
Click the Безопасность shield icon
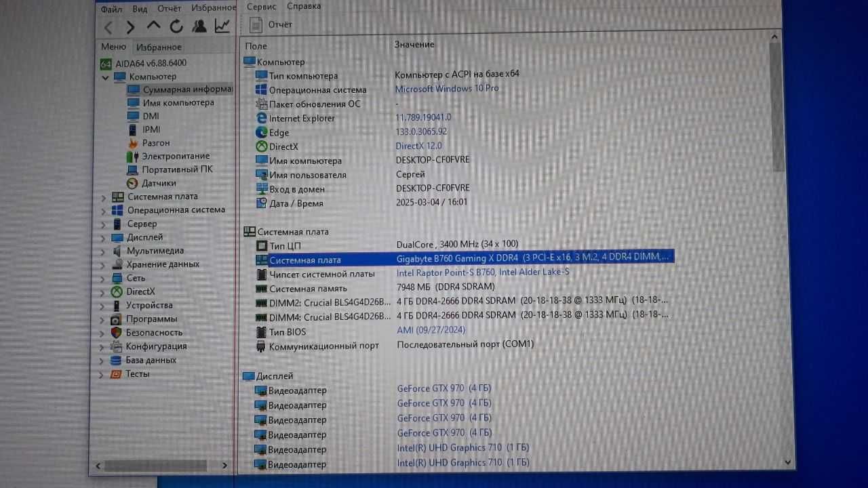(x=116, y=333)
